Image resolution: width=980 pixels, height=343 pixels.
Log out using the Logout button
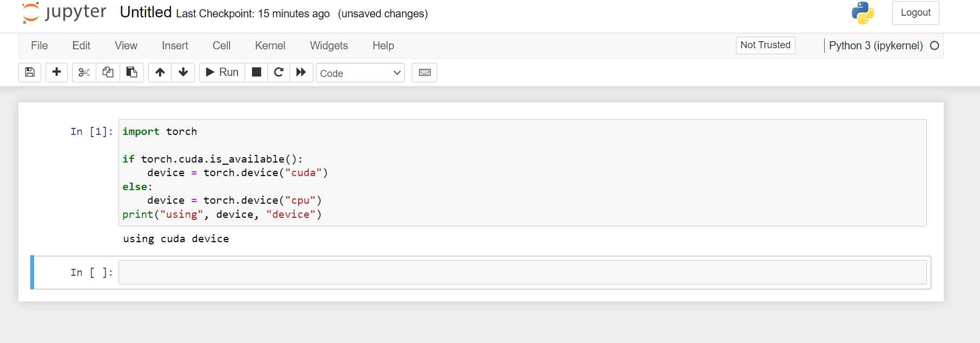(916, 12)
